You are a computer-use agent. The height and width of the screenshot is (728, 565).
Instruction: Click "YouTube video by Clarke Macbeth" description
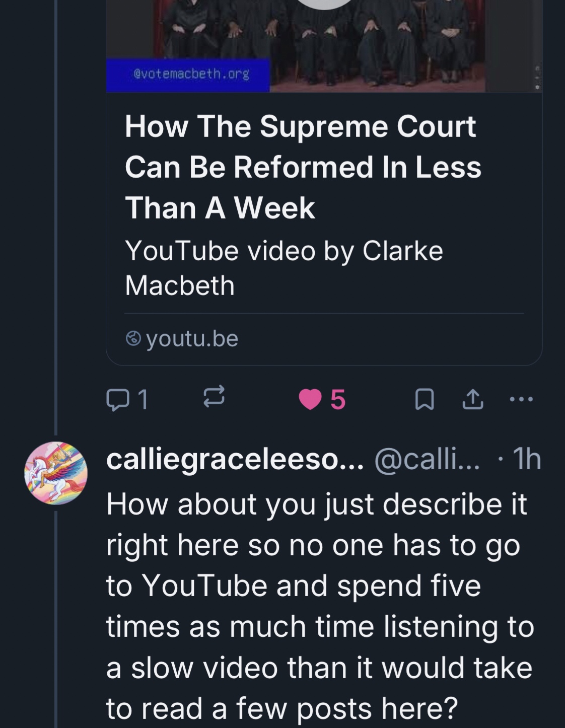point(284,268)
